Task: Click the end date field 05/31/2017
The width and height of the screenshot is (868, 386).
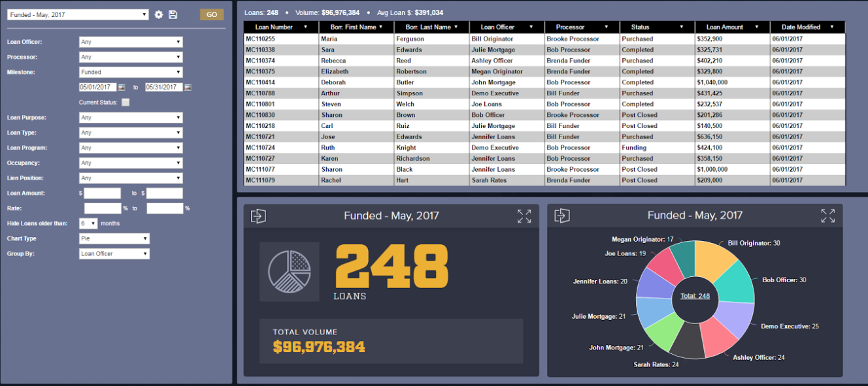Action: click(164, 87)
